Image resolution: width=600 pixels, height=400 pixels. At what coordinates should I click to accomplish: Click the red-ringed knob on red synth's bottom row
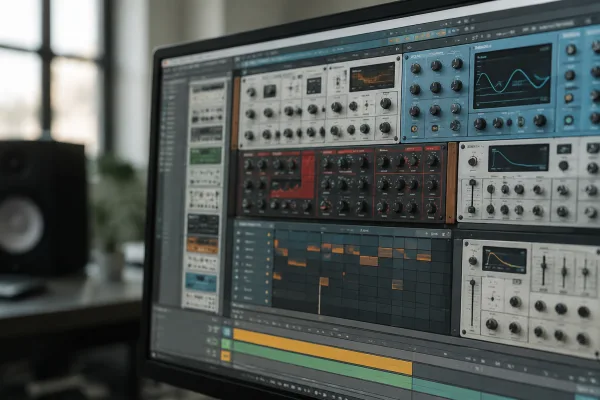325,206
